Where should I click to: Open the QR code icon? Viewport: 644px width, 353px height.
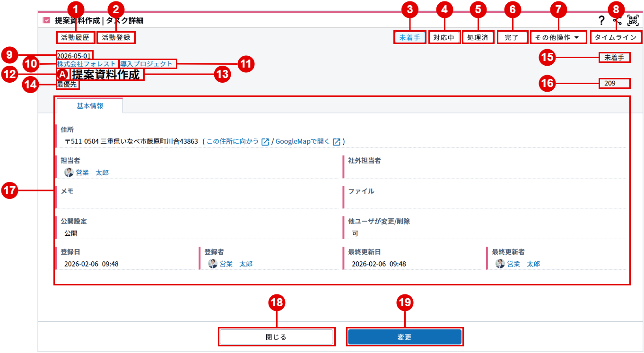click(633, 20)
